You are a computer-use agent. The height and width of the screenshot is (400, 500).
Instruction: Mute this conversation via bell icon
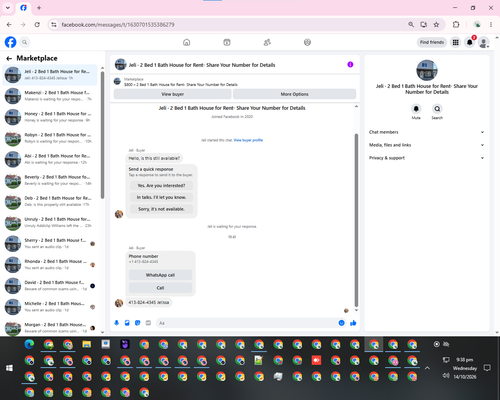[416, 109]
